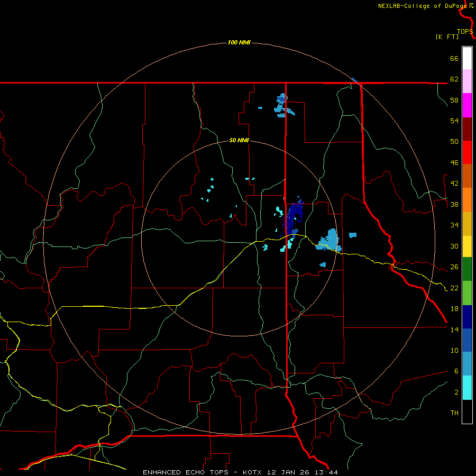Image resolution: width=476 pixels, height=476 pixels.
Task: Click the blue echo cluster near the northern border
Action: [283, 106]
